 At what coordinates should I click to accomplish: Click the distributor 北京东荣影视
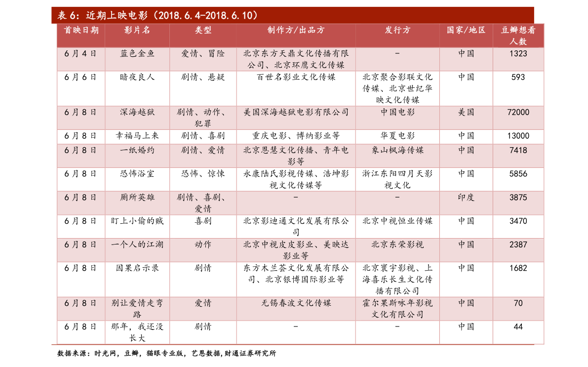coord(397,245)
